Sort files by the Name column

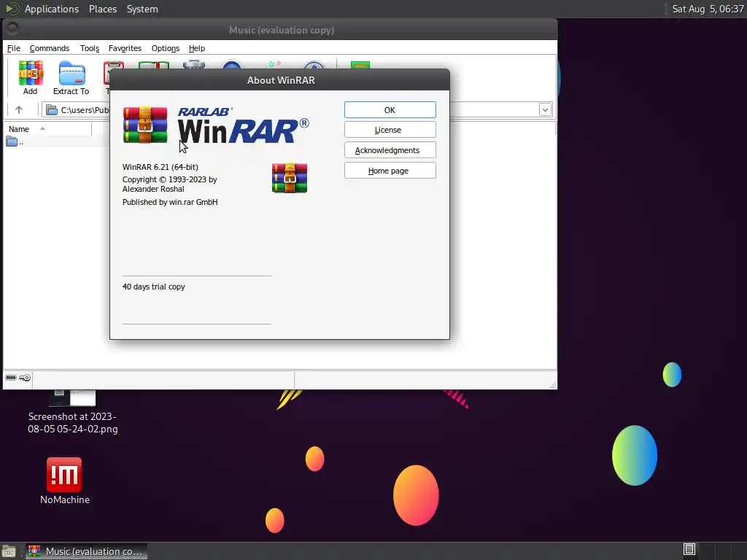coord(47,129)
